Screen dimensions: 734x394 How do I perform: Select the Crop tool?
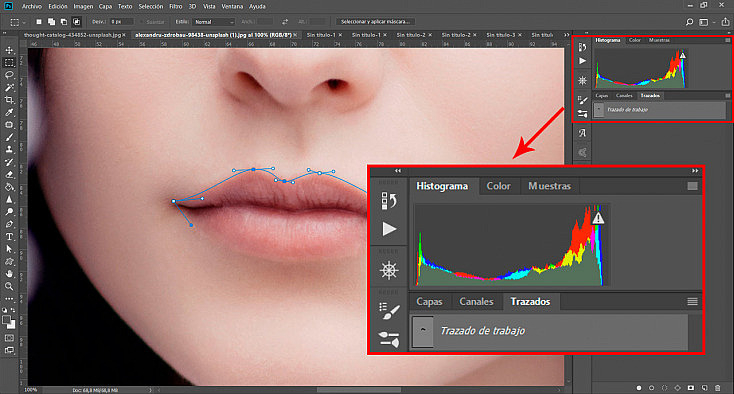(x=9, y=100)
